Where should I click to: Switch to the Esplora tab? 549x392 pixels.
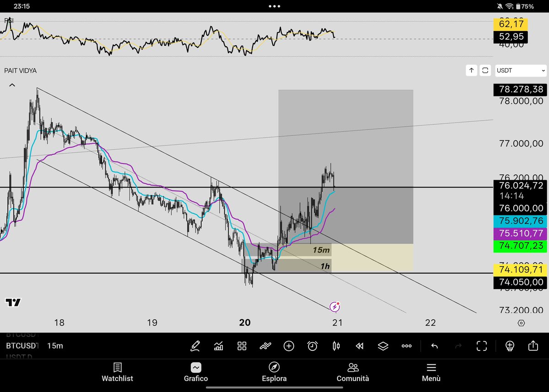click(x=274, y=372)
